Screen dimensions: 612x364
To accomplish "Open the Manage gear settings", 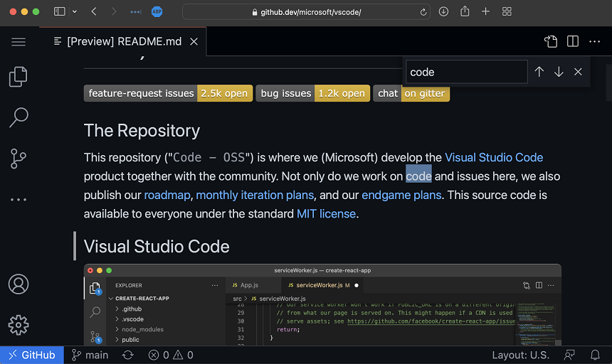I will click(x=19, y=325).
